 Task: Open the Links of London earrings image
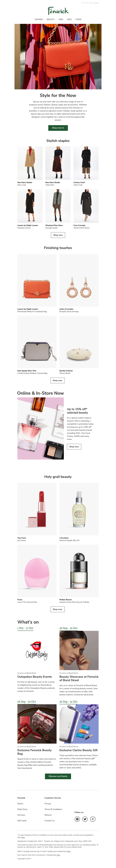[79, 280]
